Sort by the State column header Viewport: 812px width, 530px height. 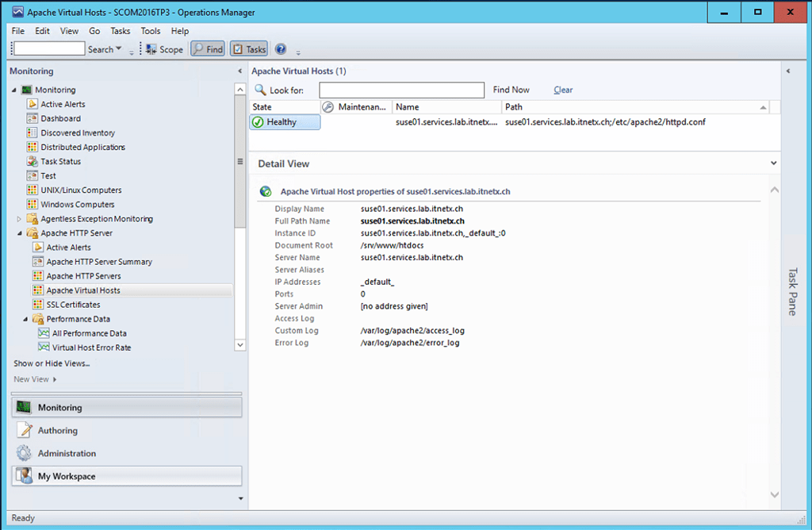point(285,107)
